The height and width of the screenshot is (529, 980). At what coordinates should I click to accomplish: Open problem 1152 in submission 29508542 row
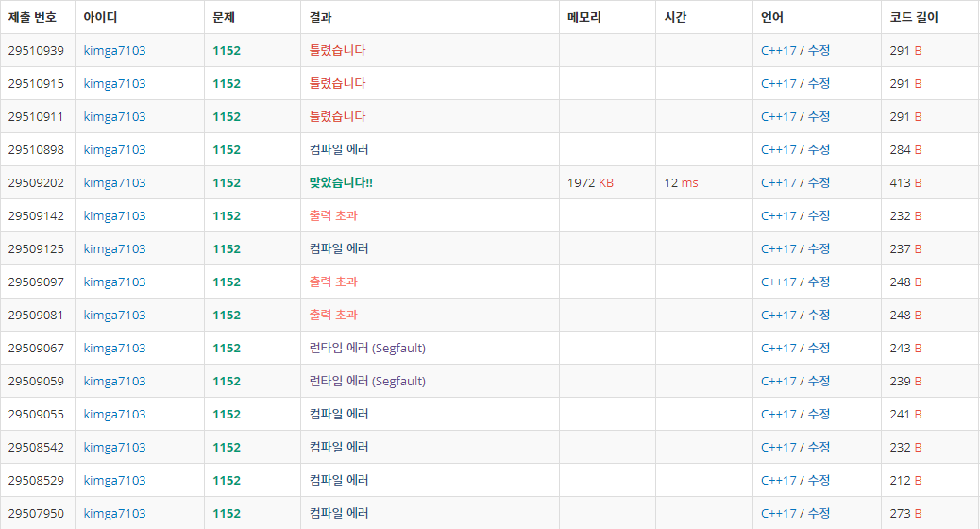[x=227, y=448]
